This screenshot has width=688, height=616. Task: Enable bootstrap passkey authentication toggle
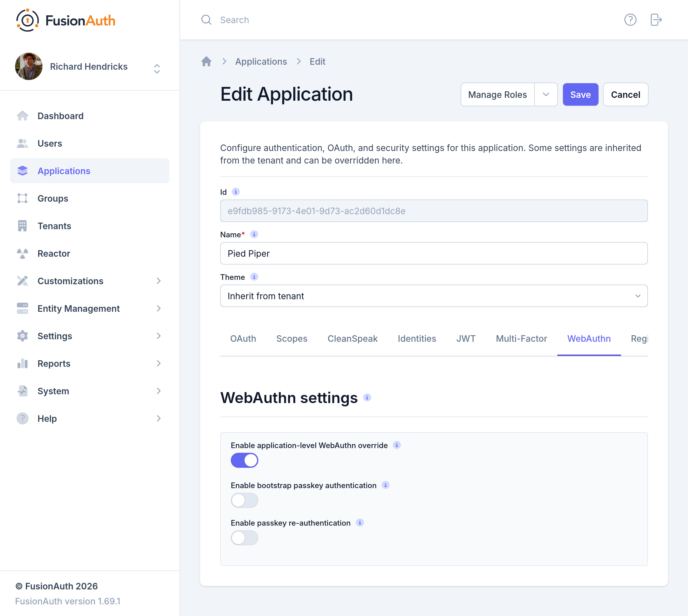point(244,500)
